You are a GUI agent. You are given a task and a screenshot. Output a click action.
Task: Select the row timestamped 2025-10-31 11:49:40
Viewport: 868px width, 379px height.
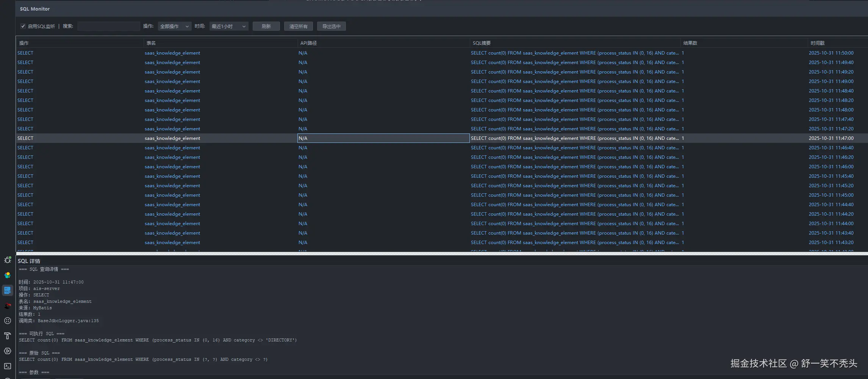(x=442, y=63)
